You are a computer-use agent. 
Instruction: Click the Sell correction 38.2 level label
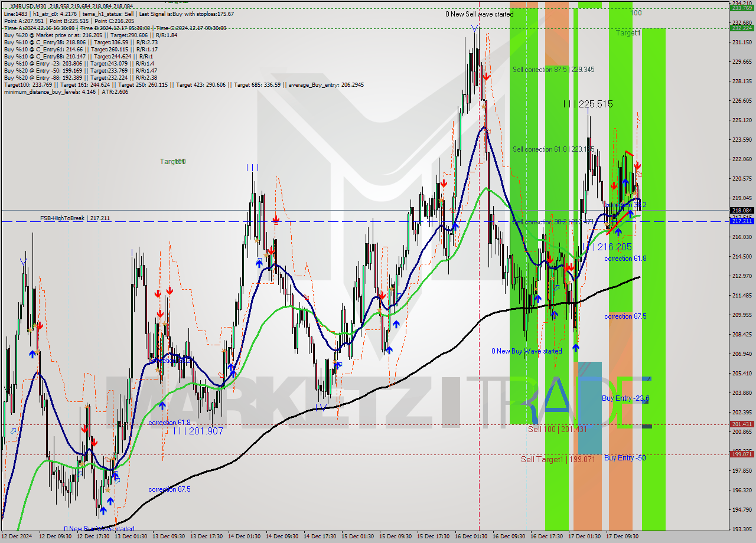pyautogui.click(x=553, y=222)
